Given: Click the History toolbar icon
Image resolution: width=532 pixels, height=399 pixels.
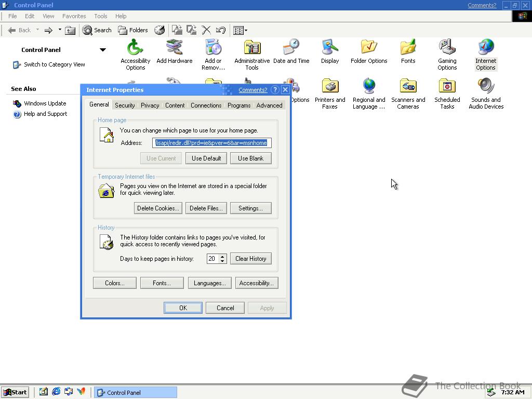Looking at the screenshot, I should click(159, 30).
